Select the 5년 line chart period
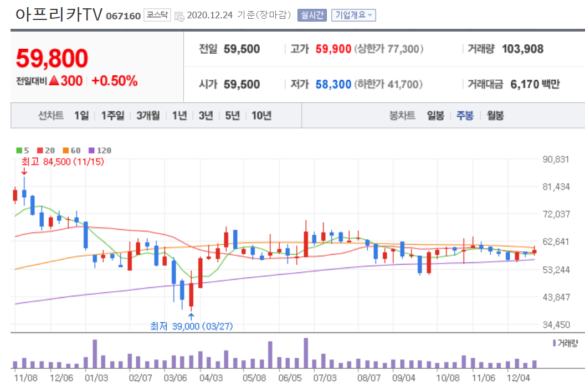Viewport: 585px width, 392px height. (233, 116)
